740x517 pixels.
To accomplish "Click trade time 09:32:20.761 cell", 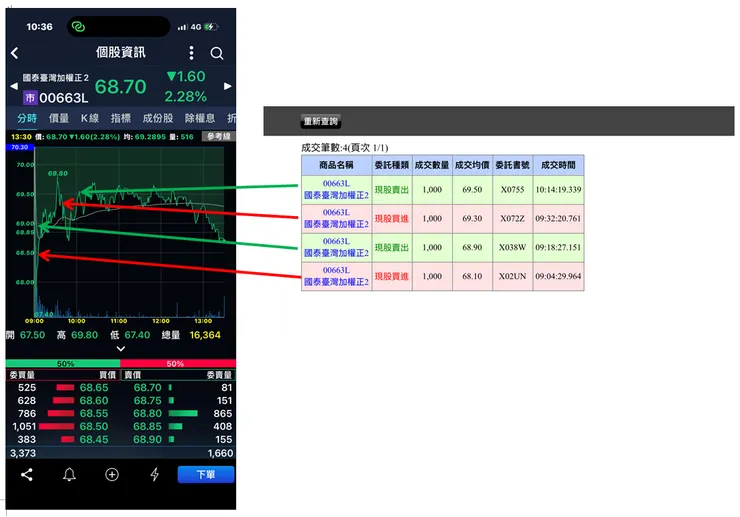I will 558,219.
